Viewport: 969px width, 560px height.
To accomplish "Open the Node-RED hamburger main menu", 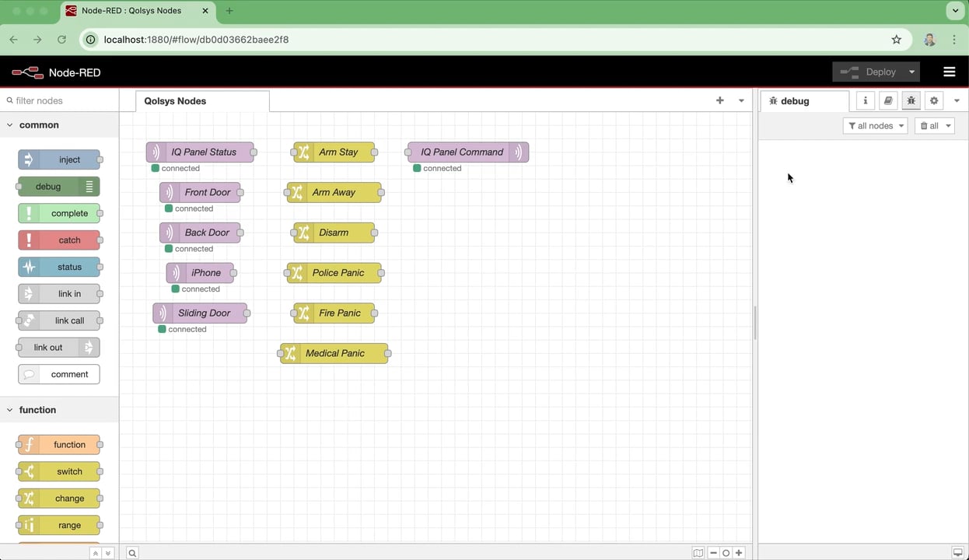I will click(949, 72).
